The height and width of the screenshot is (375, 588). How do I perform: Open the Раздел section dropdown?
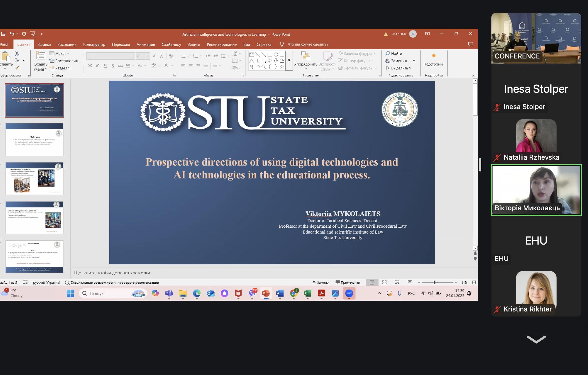60,68
